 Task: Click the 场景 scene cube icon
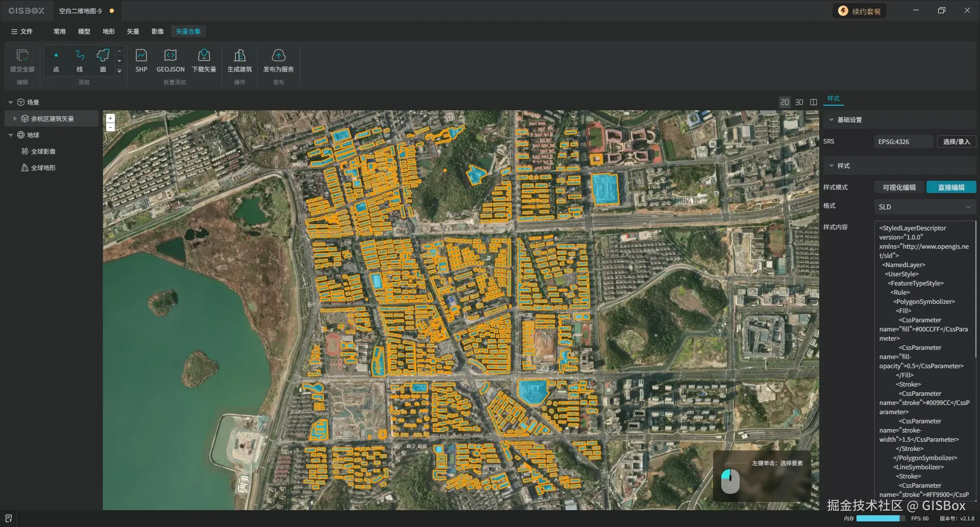click(21, 102)
